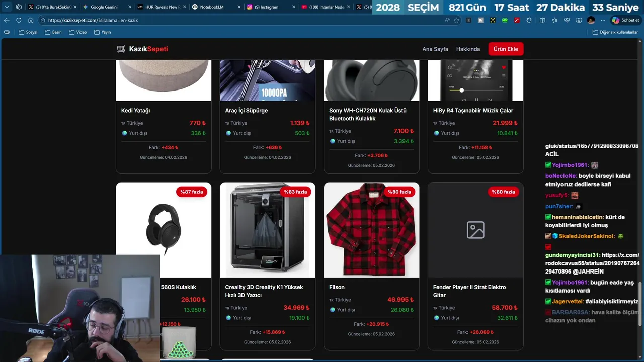This screenshot has width=644, height=362.
Task: Open Araç İçi Süpürge product title
Action: (247, 111)
